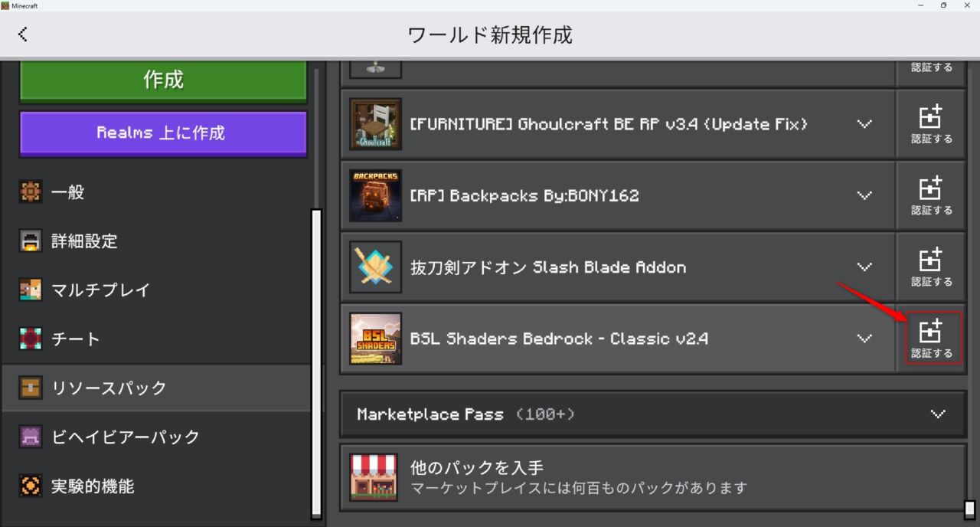Click the [FURNITURE] Ghoulcraft BE RP title
Viewport: 980px width, 527px height.
609,124
